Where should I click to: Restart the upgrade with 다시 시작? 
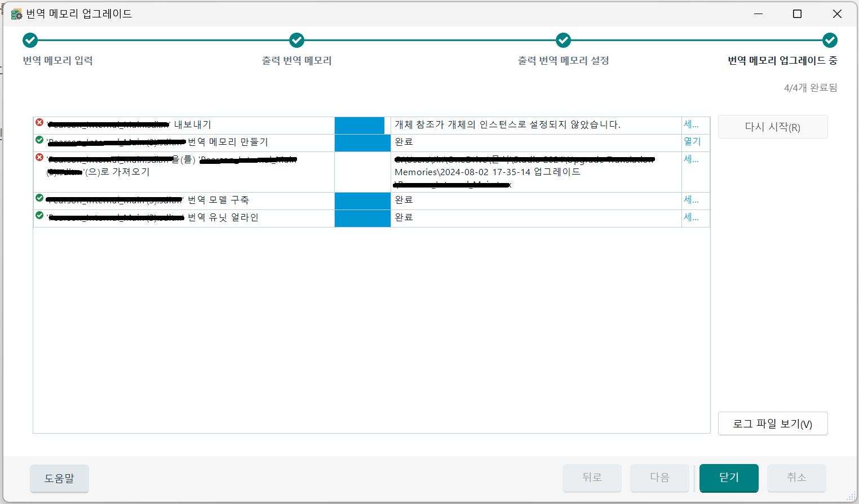pos(773,126)
